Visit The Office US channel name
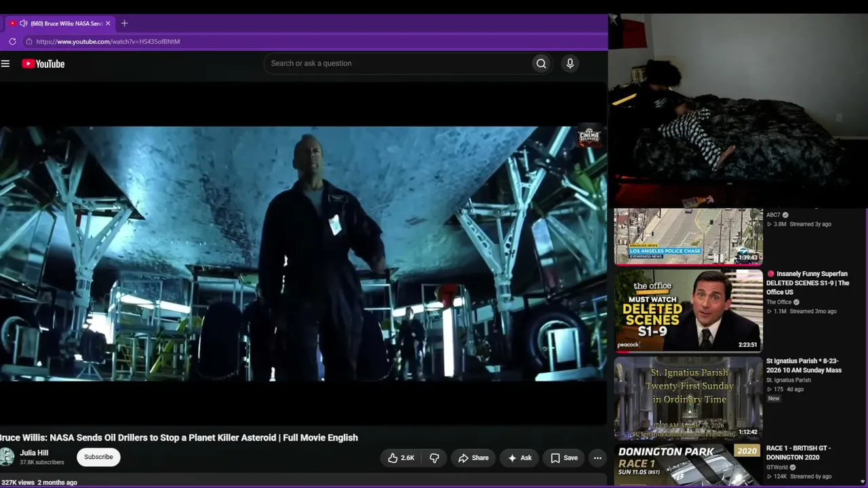 point(779,302)
